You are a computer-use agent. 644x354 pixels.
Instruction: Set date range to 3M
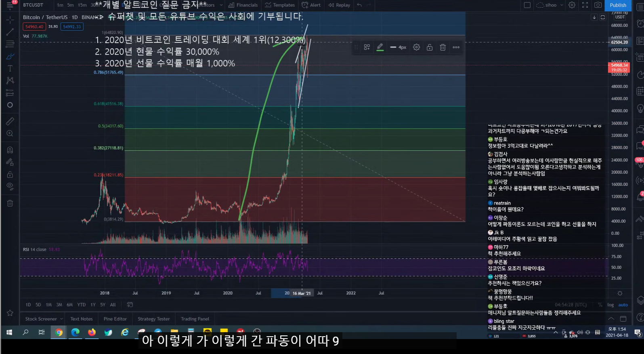coord(59,305)
